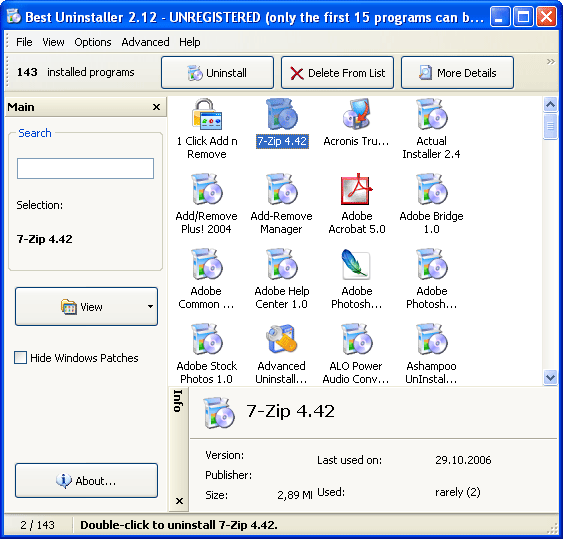
Task: Click the 143 installed programs label
Action: point(75,72)
